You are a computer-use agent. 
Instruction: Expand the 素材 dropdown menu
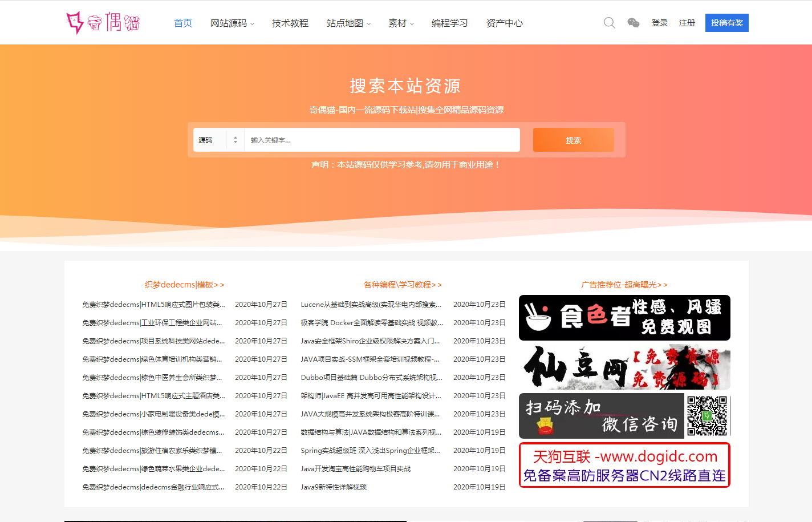coord(401,23)
